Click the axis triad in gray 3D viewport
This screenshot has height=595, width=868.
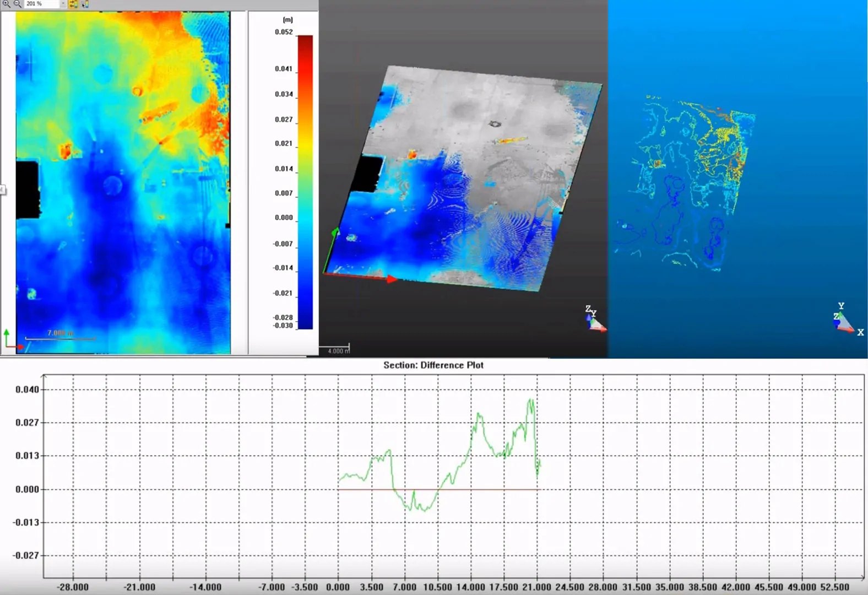tap(594, 320)
